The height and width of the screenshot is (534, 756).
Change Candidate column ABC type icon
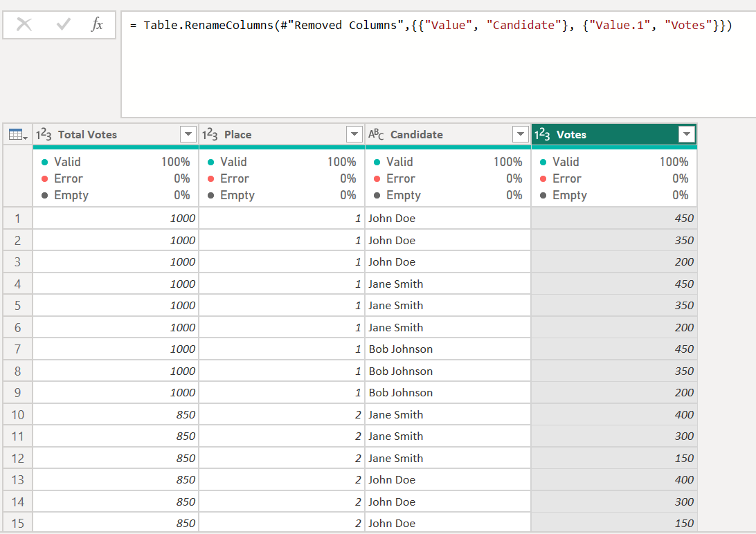pos(376,134)
